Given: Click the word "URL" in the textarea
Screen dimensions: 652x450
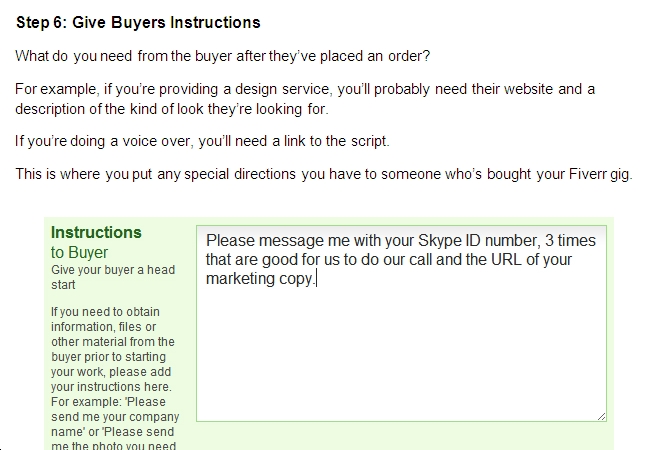Looking at the screenshot, I should pos(506,260).
